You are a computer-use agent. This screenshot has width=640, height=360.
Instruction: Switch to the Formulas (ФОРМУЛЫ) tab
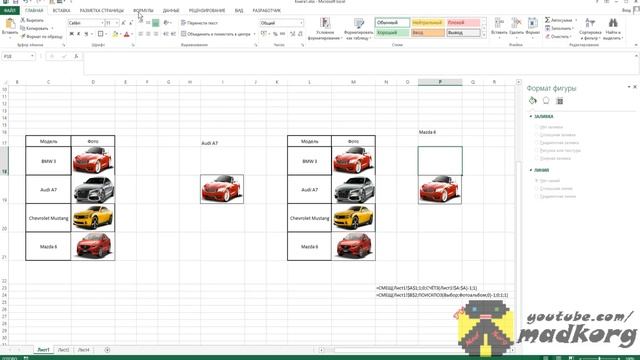[143, 11]
